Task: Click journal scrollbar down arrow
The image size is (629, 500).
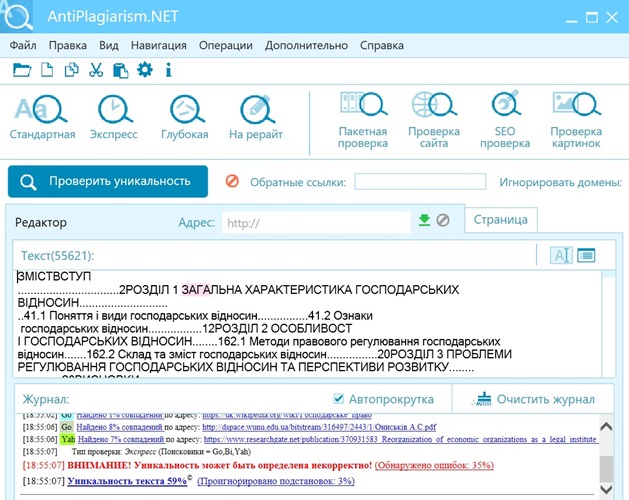Action: pos(606,489)
